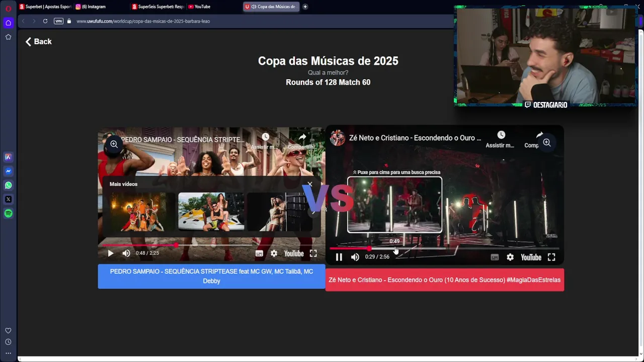The image size is (644, 362).
Task: Switch to Superbet Apostas Esportivas tab
Action: click(45, 7)
